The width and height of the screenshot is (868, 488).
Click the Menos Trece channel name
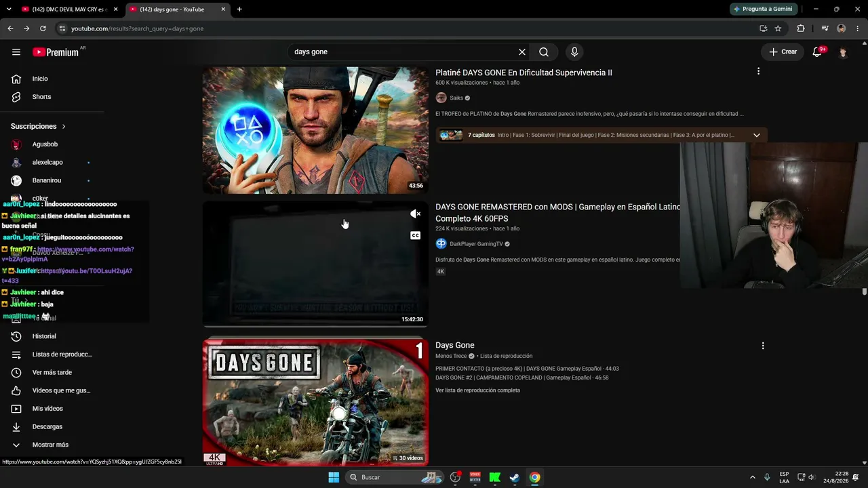coord(451,356)
